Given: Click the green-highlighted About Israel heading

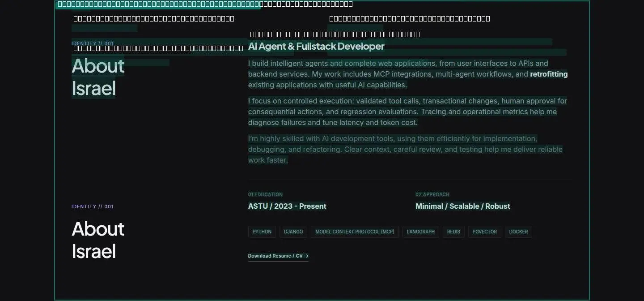Looking at the screenshot, I should pos(98,77).
